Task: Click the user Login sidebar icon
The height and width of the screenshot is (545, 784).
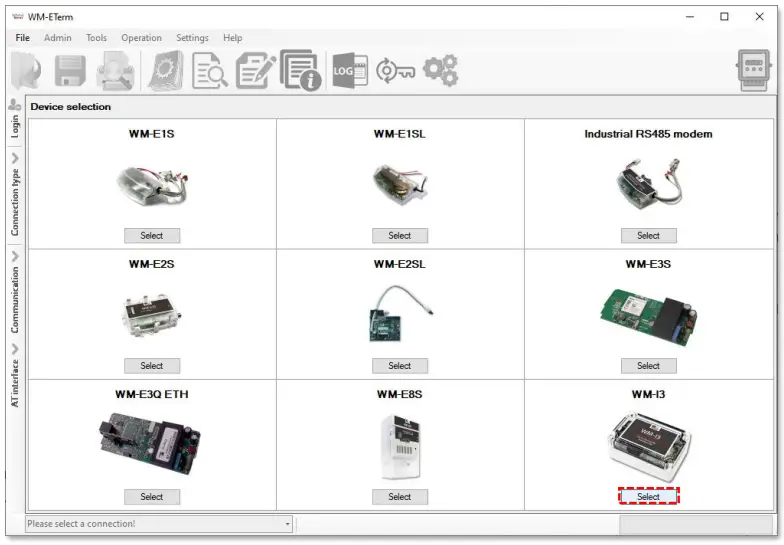Action: (x=14, y=104)
